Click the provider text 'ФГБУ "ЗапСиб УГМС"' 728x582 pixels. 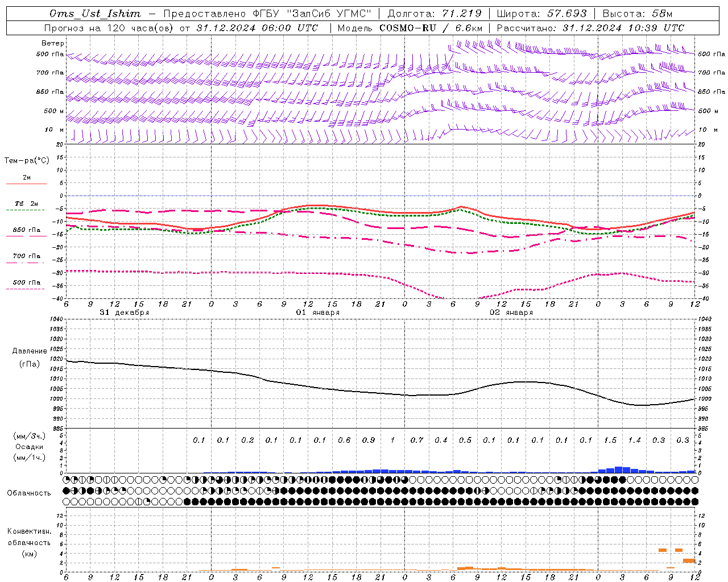click(x=312, y=14)
